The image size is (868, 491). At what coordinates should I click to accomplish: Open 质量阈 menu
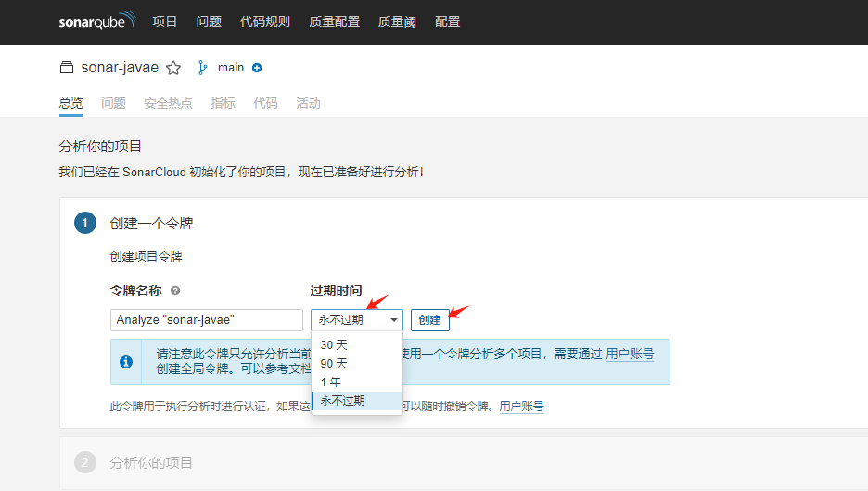397,21
